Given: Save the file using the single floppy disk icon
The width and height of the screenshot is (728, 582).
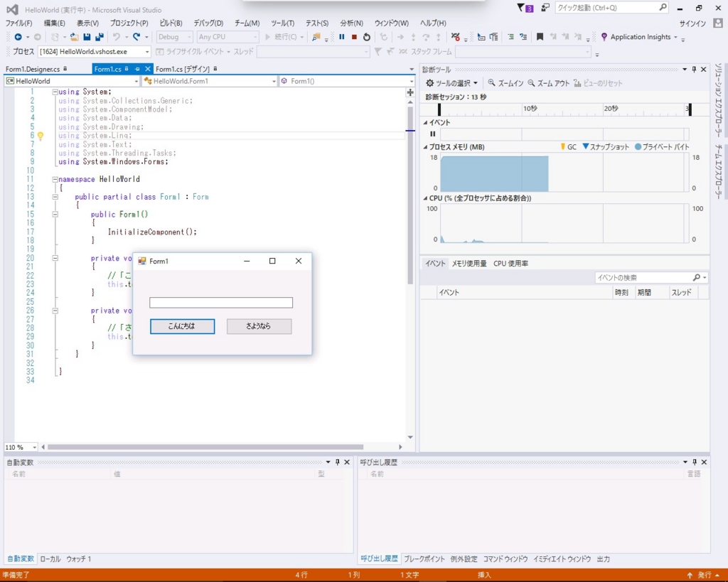Looking at the screenshot, I should click(87, 37).
